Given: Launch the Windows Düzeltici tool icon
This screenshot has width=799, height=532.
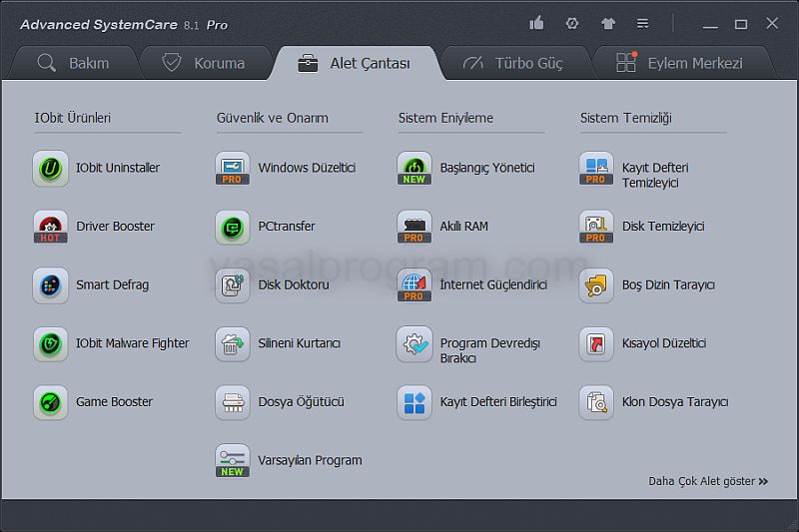Looking at the screenshot, I should point(233,168).
